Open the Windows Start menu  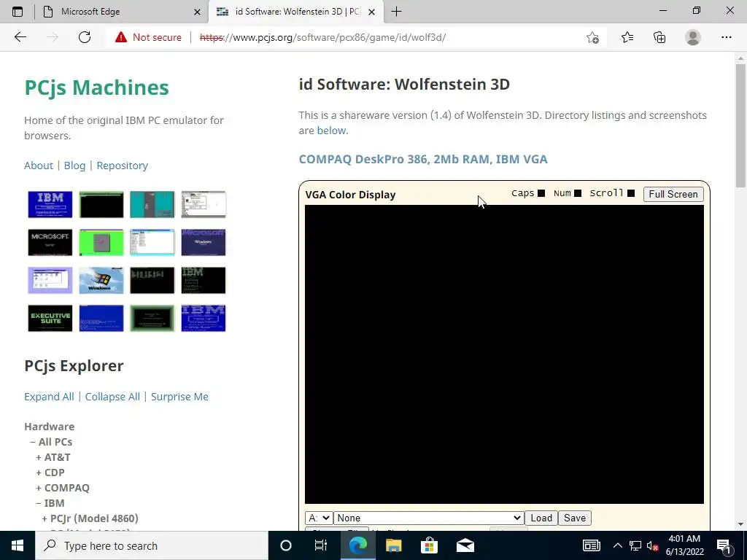pyautogui.click(x=18, y=545)
